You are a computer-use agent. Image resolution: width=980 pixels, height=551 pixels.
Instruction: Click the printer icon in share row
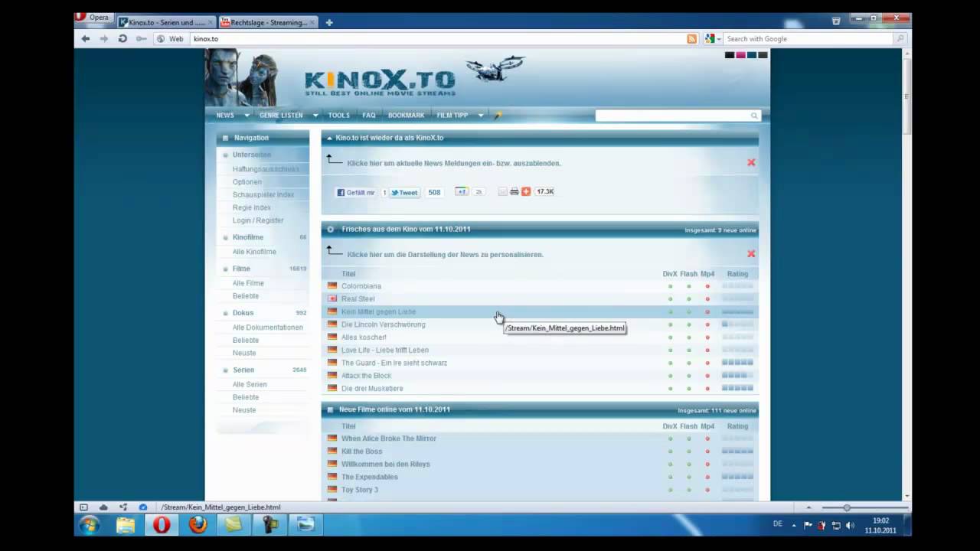pos(514,191)
